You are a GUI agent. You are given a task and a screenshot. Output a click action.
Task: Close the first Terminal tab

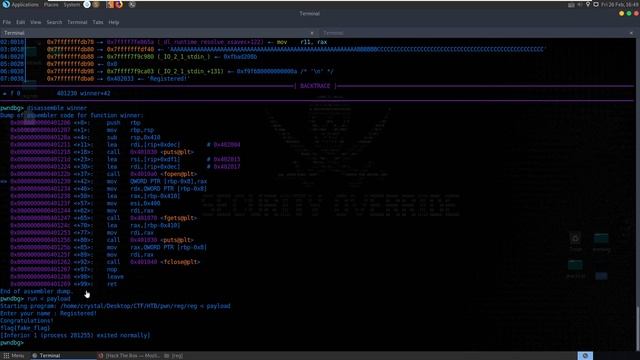[x=312, y=33]
